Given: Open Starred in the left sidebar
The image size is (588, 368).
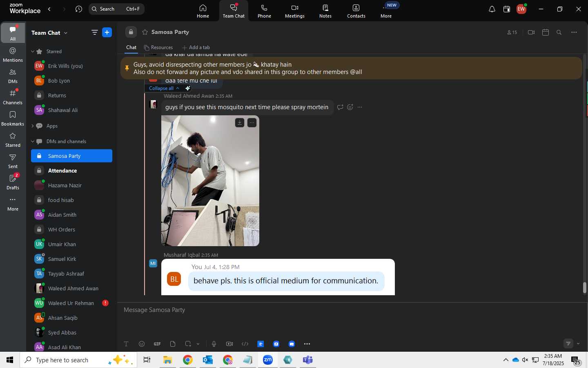Looking at the screenshot, I should click(13, 139).
